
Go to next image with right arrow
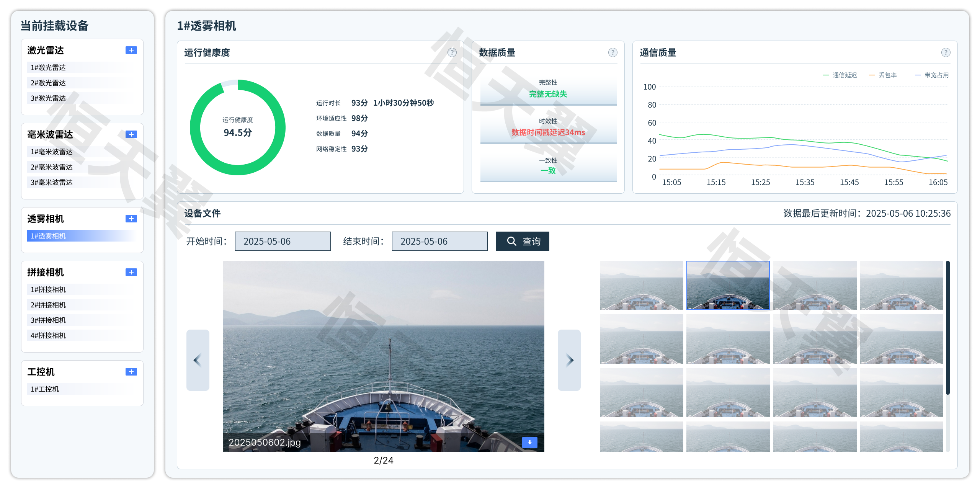click(x=569, y=360)
